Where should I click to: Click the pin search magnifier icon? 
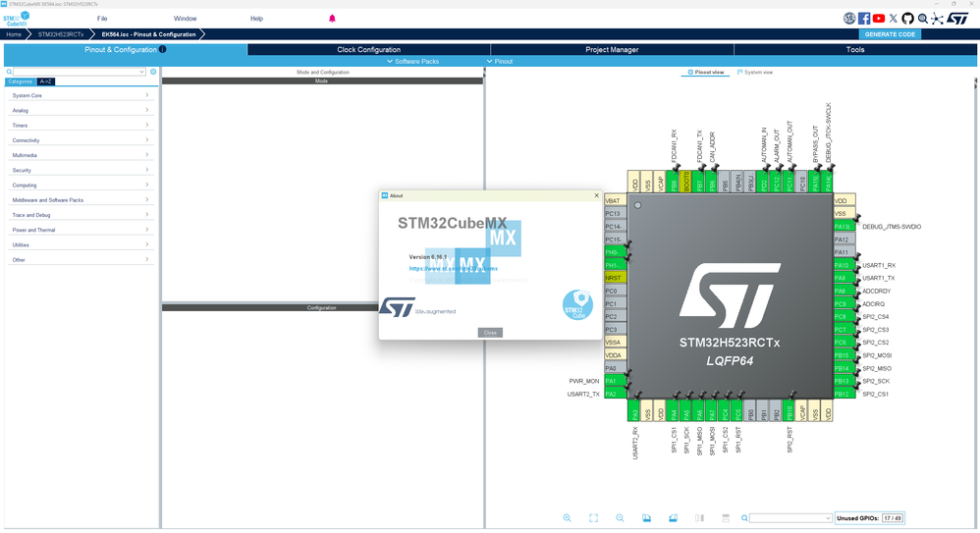[x=744, y=518]
